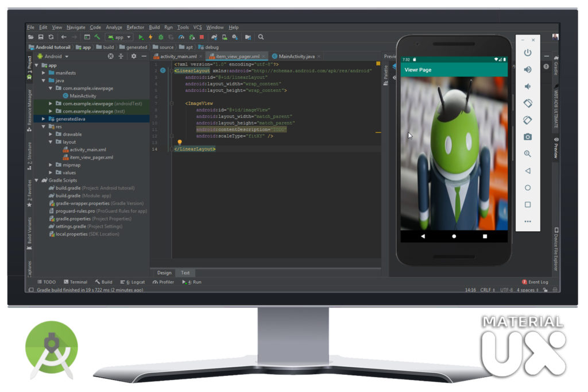Open the Run tool window

click(x=192, y=282)
